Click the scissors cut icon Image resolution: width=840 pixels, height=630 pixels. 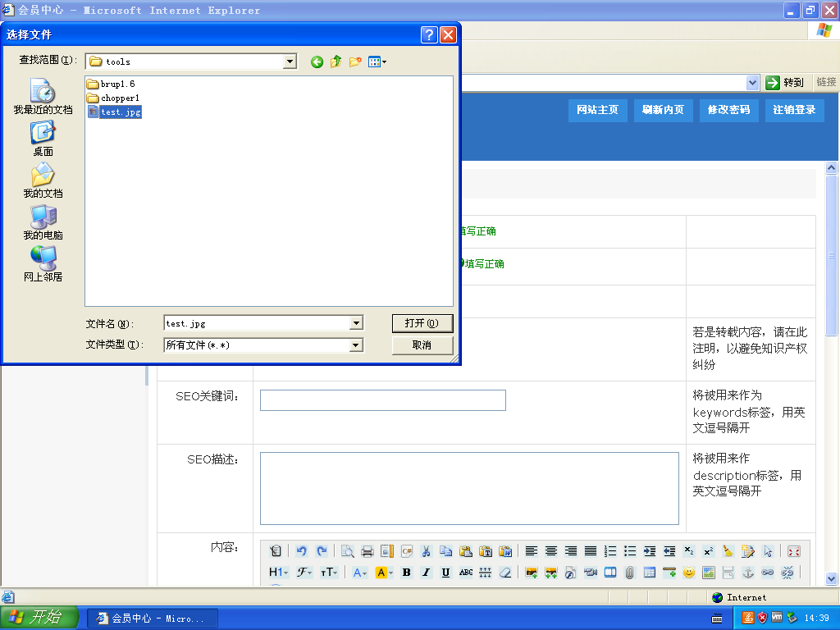427,550
